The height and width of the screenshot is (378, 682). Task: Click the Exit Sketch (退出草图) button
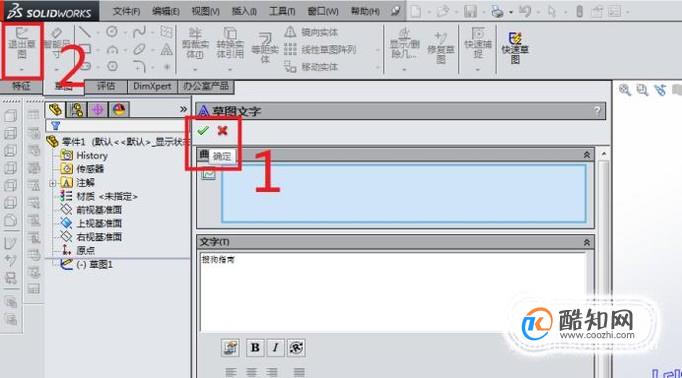pos(21,47)
